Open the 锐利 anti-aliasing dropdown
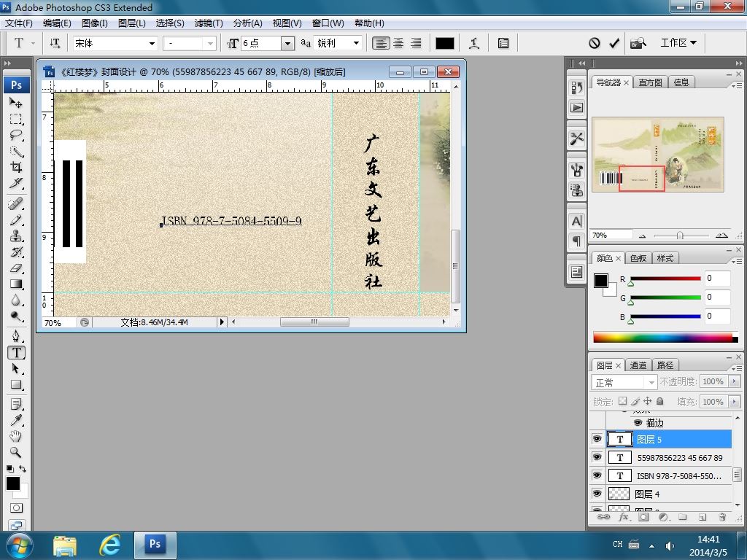This screenshot has width=747, height=560. coord(356,43)
